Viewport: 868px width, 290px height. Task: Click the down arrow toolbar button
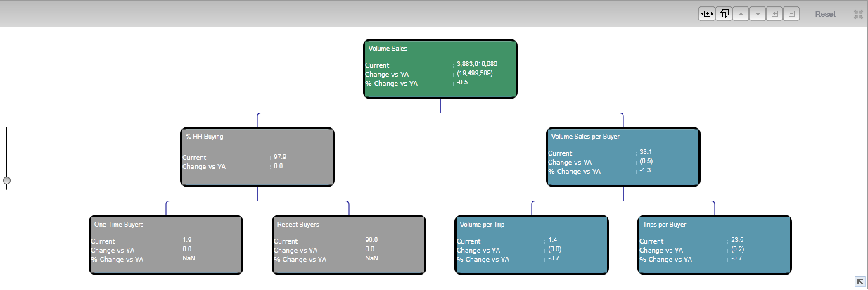(x=757, y=14)
